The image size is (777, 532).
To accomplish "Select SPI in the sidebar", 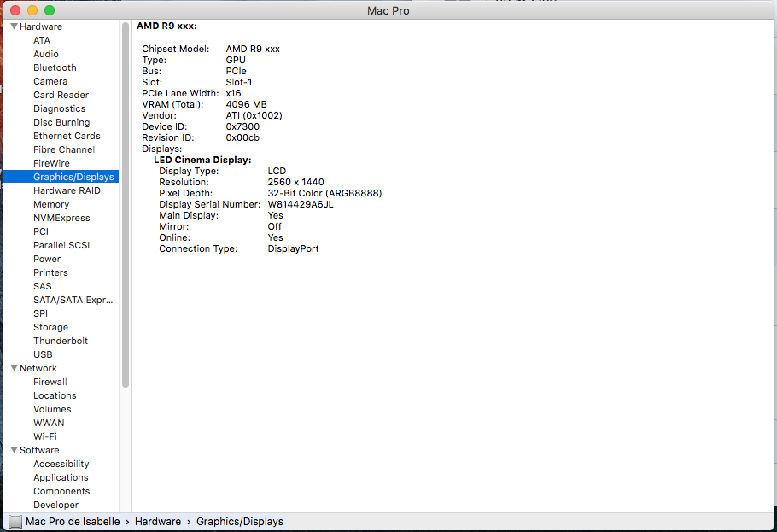I will (41, 313).
